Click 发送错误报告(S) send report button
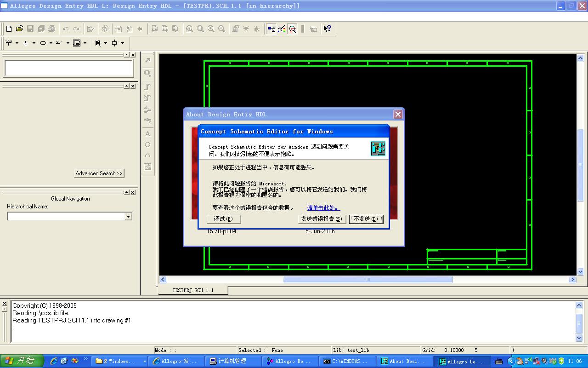The height and width of the screenshot is (368, 588). tap(322, 219)
